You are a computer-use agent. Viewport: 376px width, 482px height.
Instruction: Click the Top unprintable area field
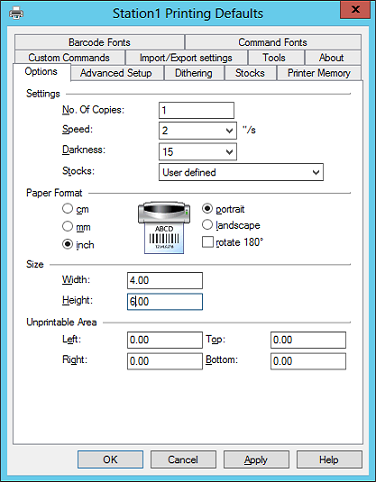(x=308, y=340)
